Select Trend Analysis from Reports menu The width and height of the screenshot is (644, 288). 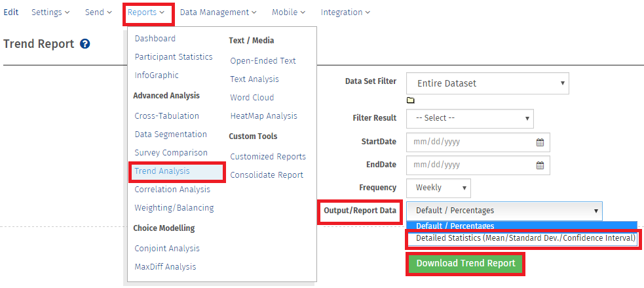[x=162, y=171]
